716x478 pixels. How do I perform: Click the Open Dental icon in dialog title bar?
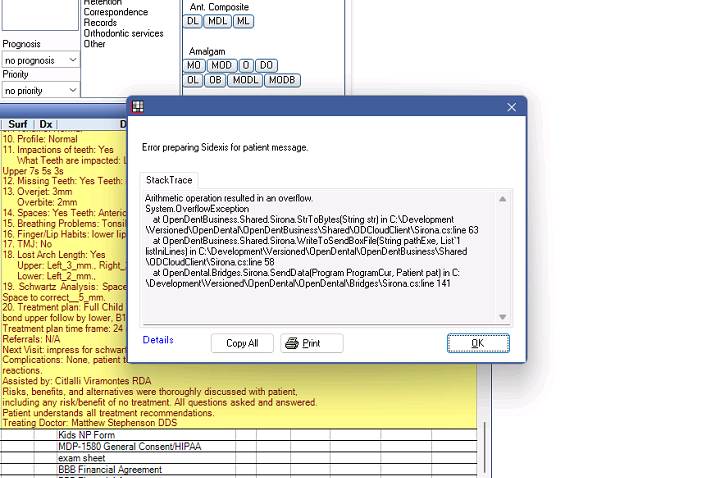(x=139, y=107)
